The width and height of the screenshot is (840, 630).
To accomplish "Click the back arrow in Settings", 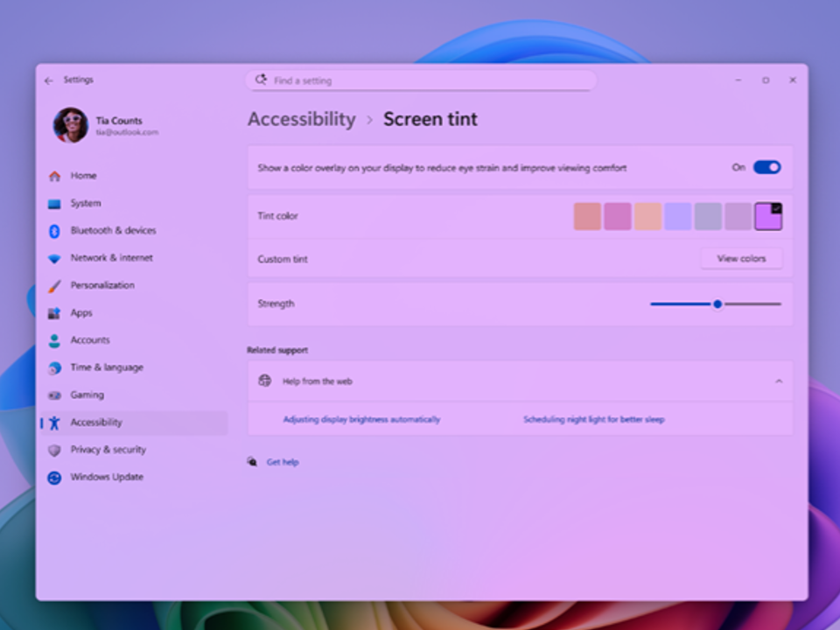I will 49,80.
